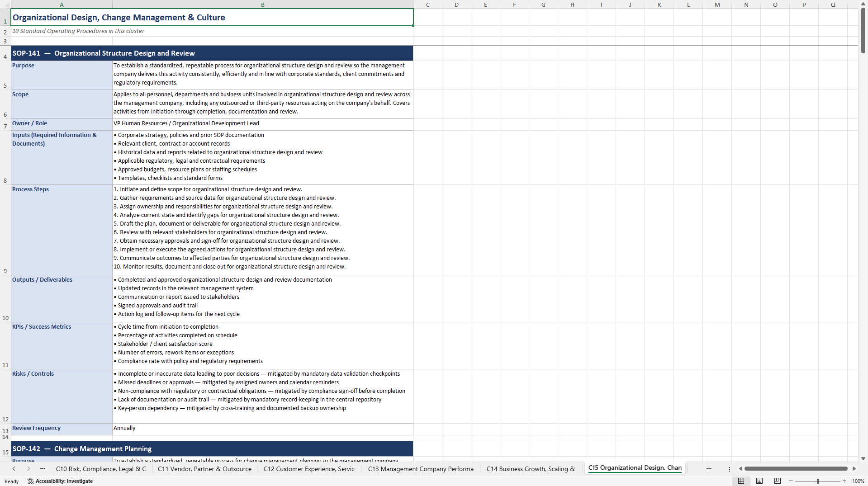
Task: Click the Outputs / Deliverables label cell
Action: point(62,298)
